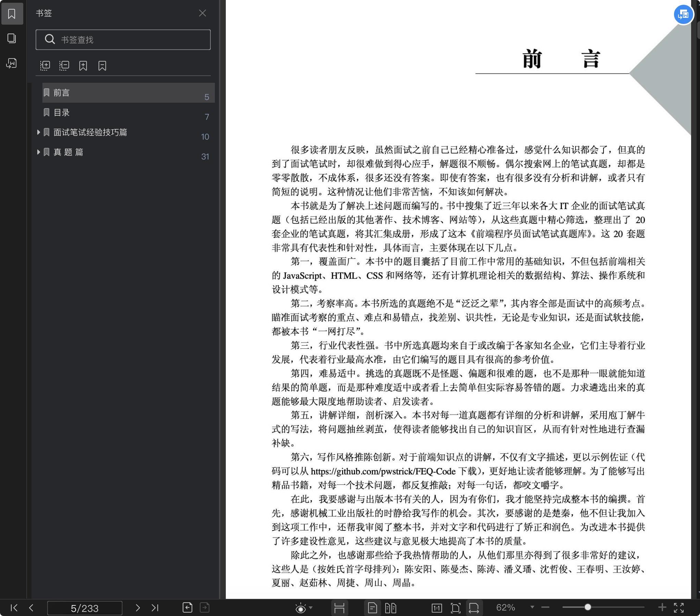Click the magnifier icon in bookmark search
Screen dimensions: 700x616
[50, 39]
